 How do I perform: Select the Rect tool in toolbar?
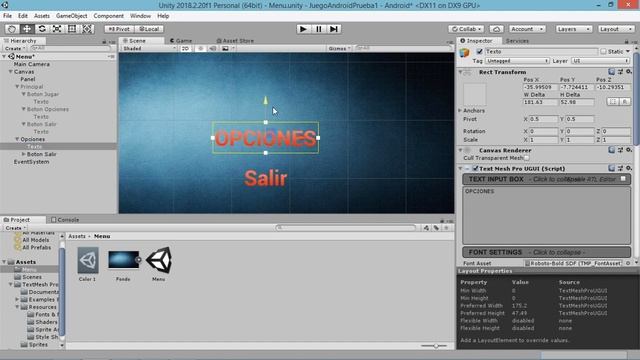point(72,29)
